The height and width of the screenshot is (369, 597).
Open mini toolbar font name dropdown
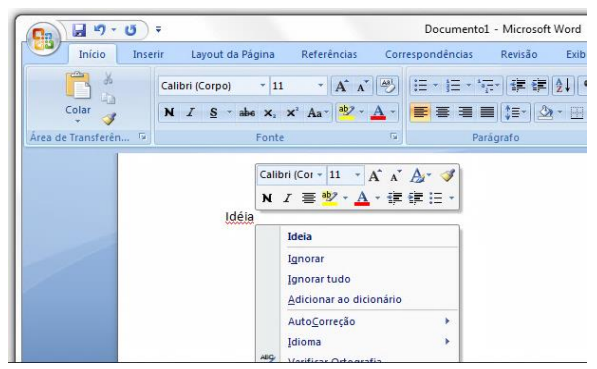pos(320,175)
